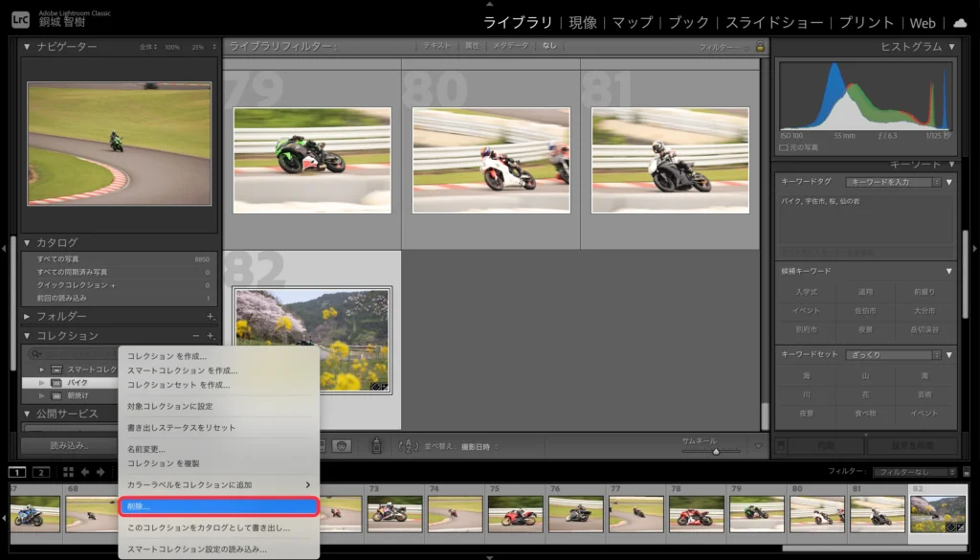Open the キーワードセット preset dropdown
This screenshot has width=980, height=560.
point(893,354)
